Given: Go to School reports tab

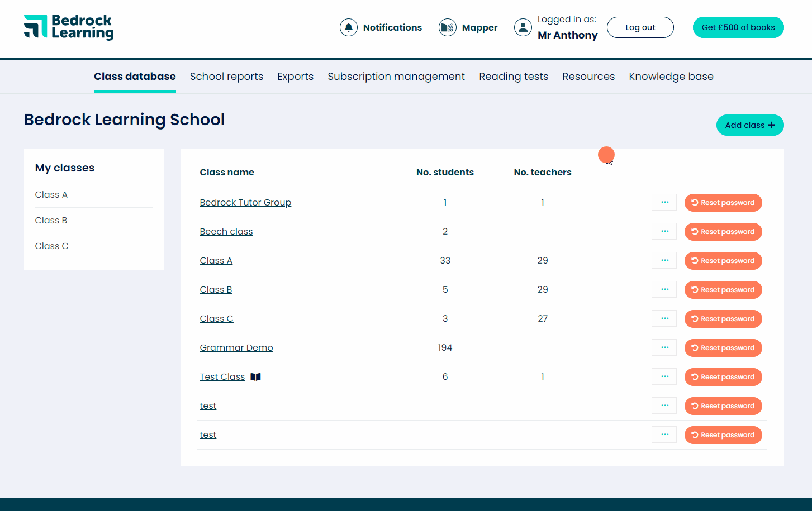Looking at the screenshot, I should 226,77.
